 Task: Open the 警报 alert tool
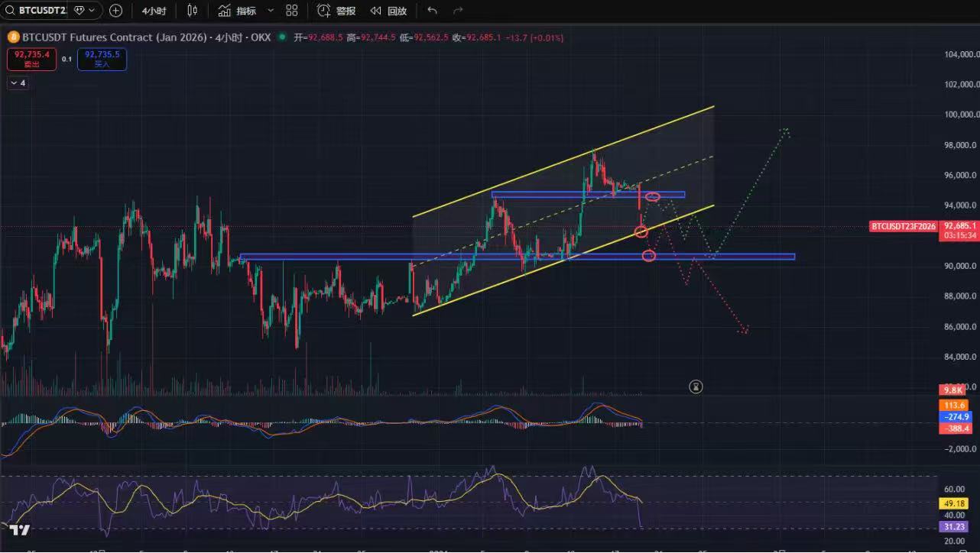(336, 11)
